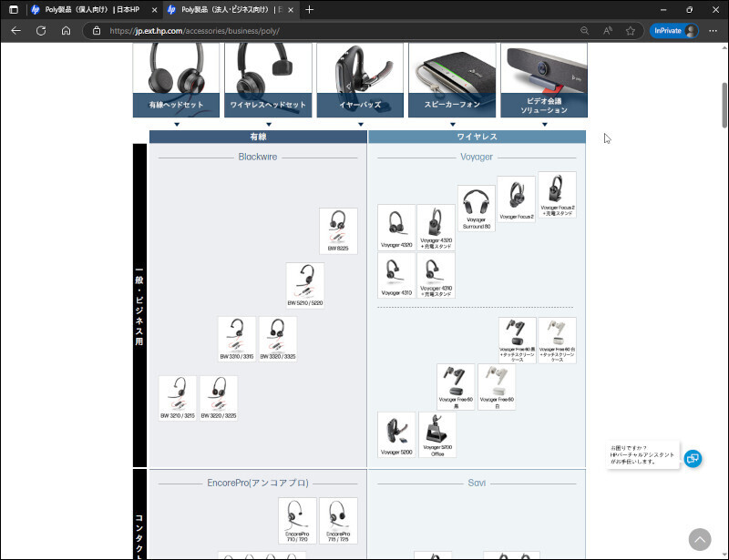Screen dimensions: 729x560
Task: Select the BW 3220 / 3225 product
Action: [219, 398]
